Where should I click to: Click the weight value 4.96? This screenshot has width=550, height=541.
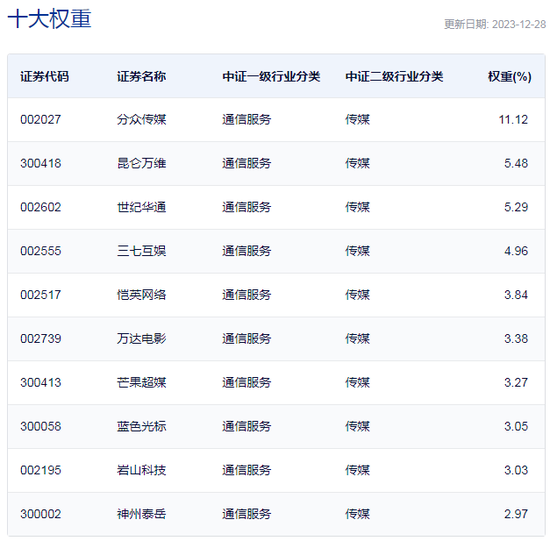tap(516, 251)
